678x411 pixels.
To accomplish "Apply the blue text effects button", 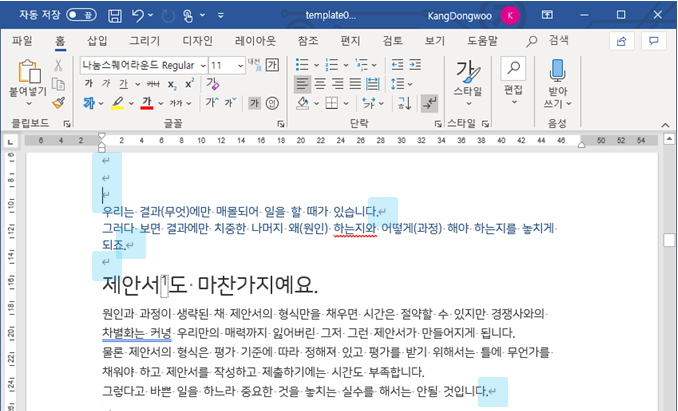I will point(89,103).
